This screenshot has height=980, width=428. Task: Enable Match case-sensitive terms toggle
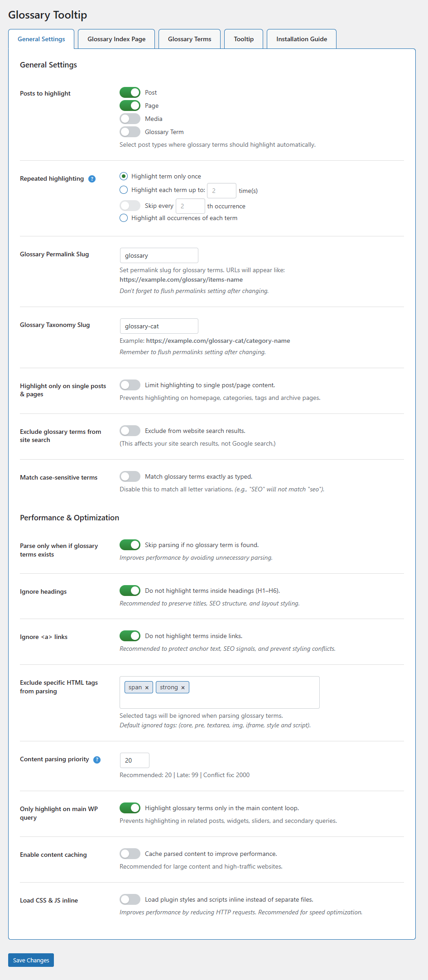[x=130, y=476]
